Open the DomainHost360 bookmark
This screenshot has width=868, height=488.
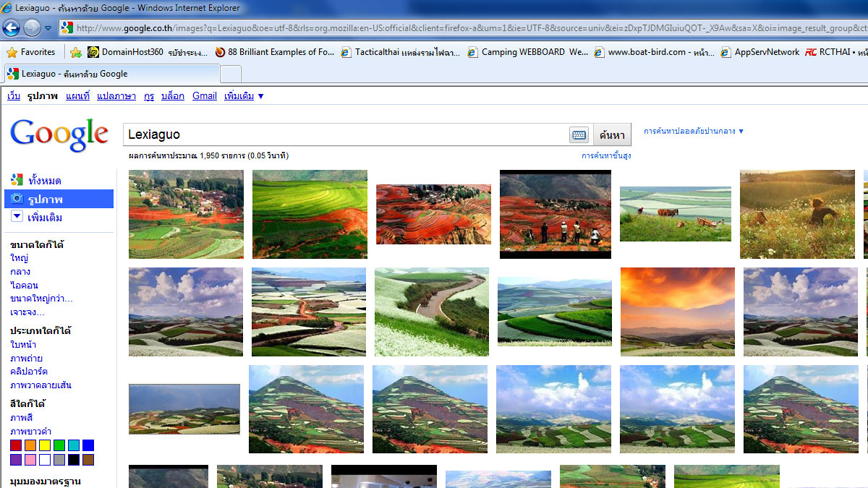pos(125,52)
